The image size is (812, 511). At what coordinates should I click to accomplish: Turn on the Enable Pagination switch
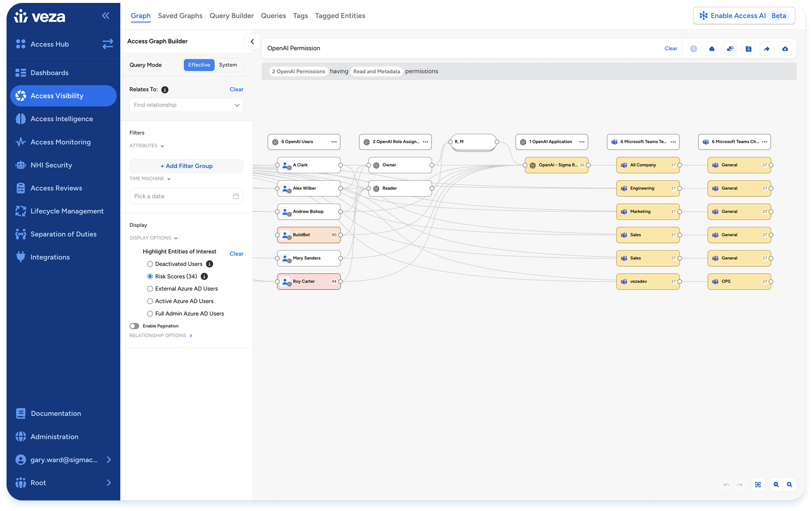click(x=134, y=326)
